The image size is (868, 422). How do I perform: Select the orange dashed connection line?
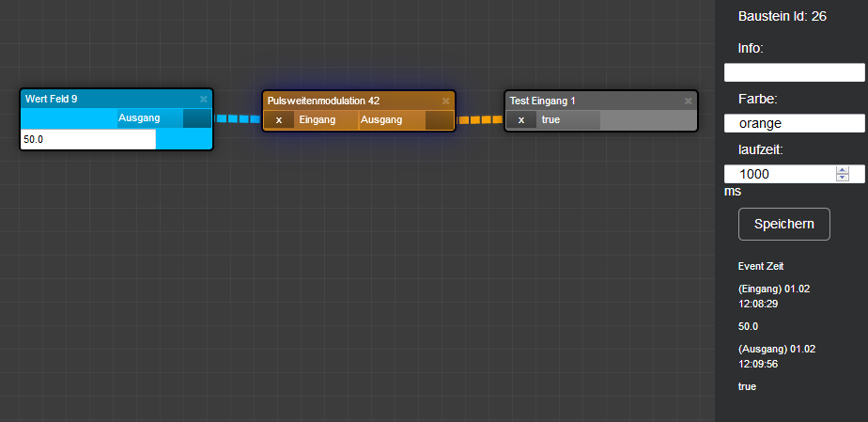tap(480, 119)
